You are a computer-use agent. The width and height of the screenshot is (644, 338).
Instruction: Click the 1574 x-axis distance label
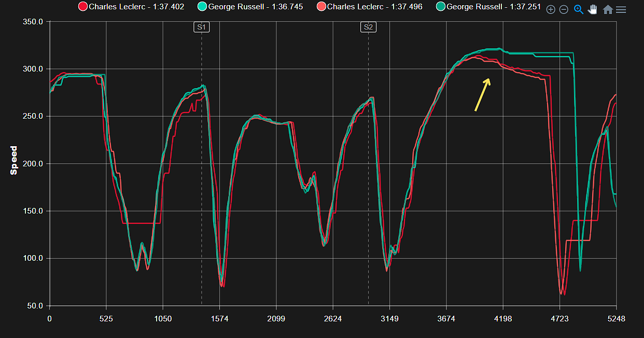tap(219, 319)
